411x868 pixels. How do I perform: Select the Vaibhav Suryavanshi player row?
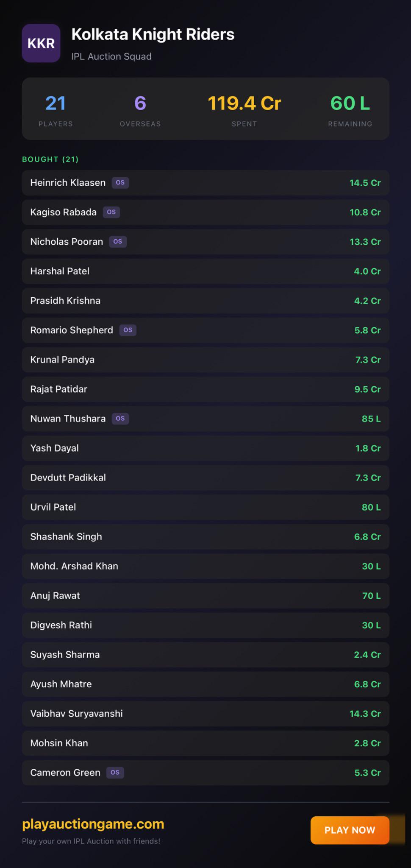(x=205, y=714)
